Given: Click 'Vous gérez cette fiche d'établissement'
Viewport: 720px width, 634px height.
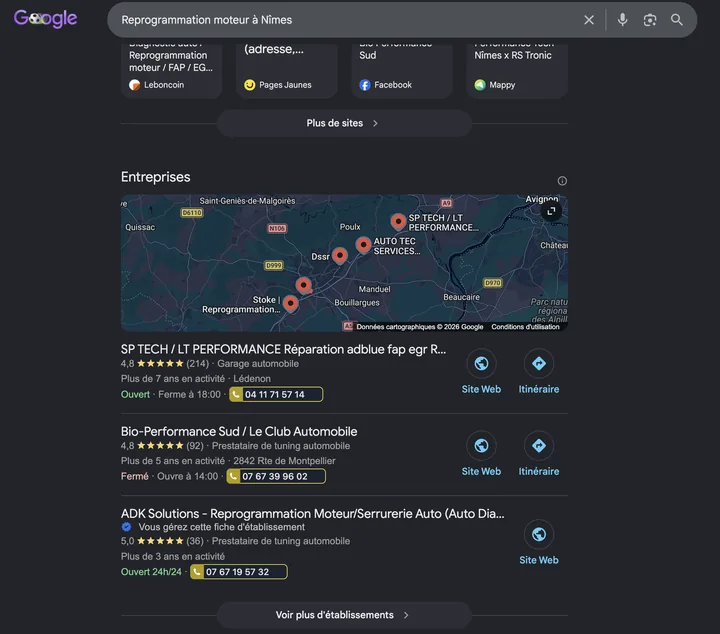Looking at the screenshot, I should coord(221,527).
